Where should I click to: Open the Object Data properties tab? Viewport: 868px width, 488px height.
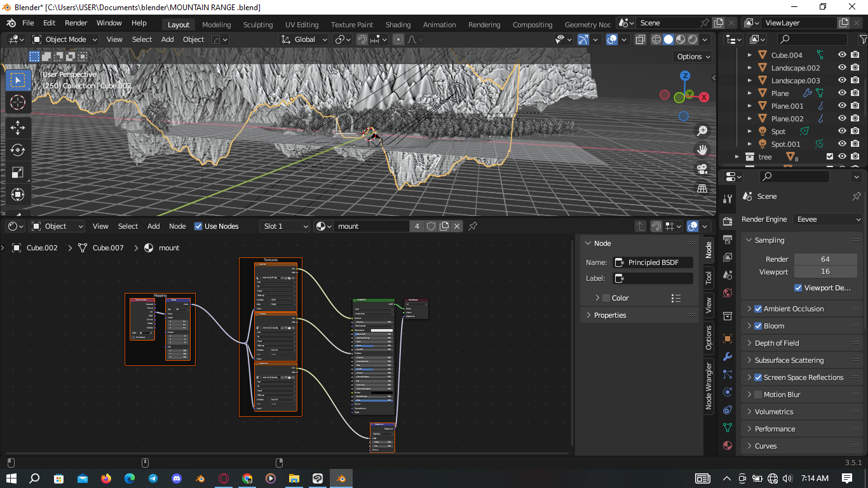[x=728, y=428]
